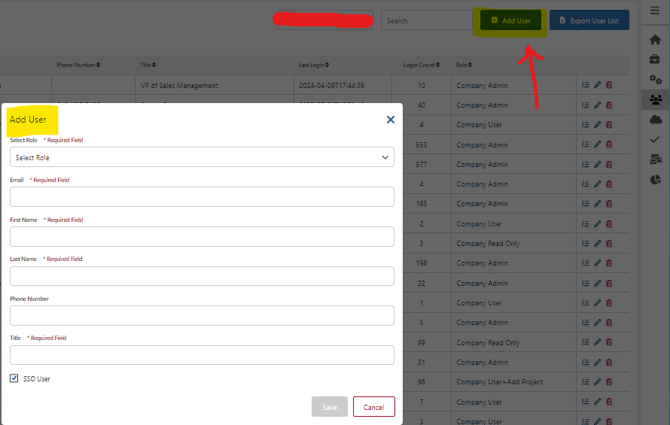Toggle the SSO User checkbox
This screenshot has height=425, width=670.
(x=14, y=378)
